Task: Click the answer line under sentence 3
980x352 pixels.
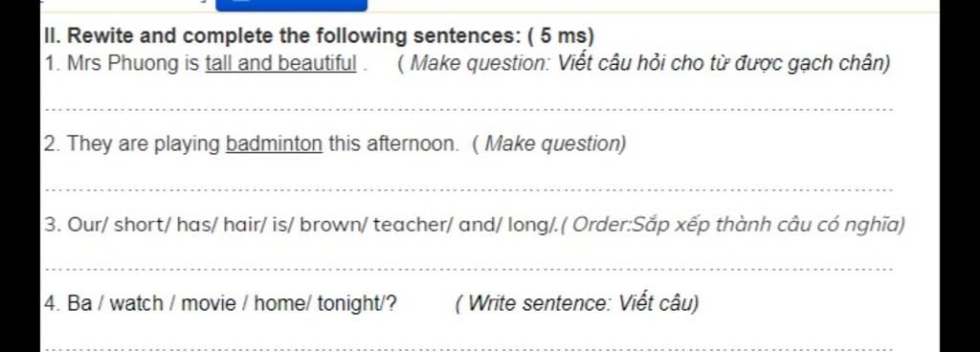Action: 470,270
